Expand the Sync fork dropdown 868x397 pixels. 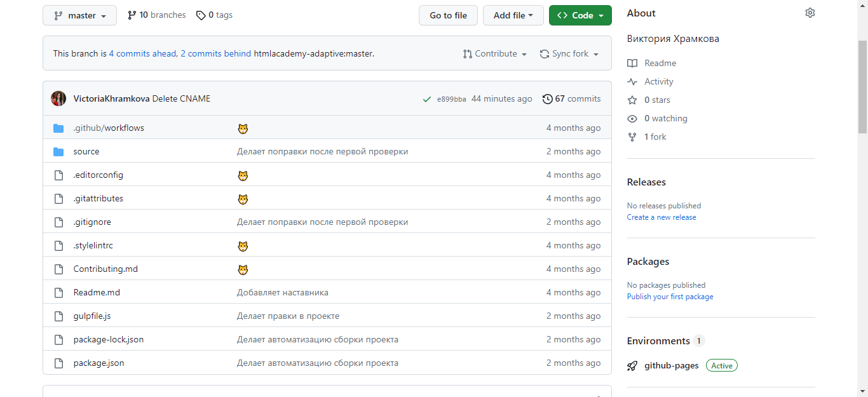(569, 54)
